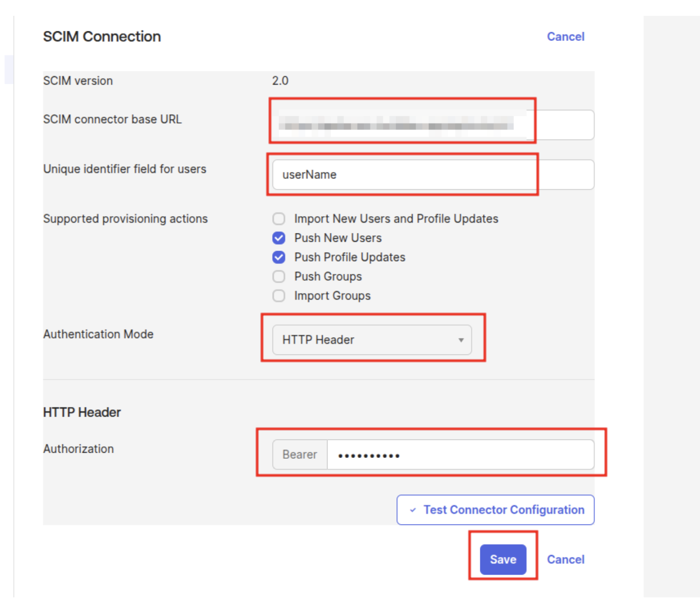Screen dimensions: 700x598
Task: Click the Supported provisioning actions label
Action: (125, 219)
